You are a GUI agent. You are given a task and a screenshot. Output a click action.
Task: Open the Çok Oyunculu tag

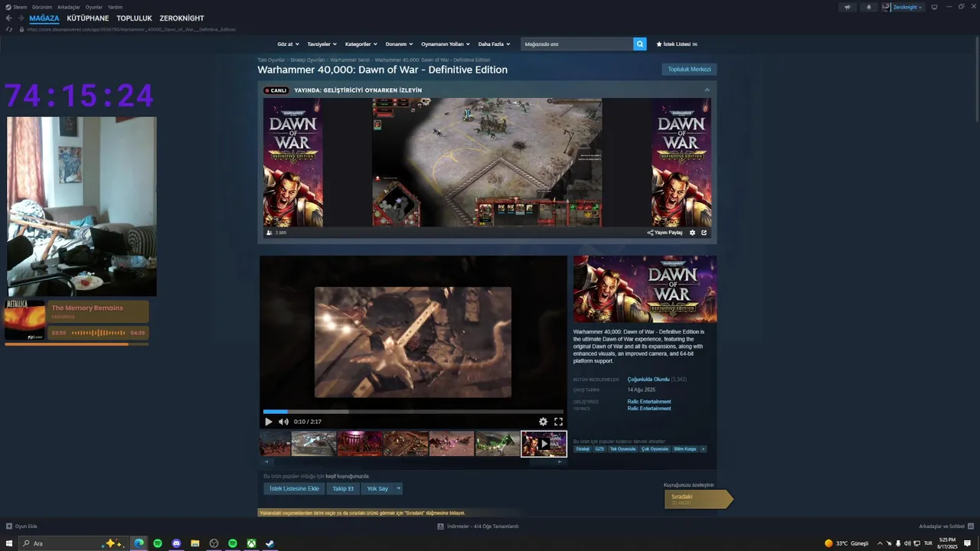(x=655, y=449)
